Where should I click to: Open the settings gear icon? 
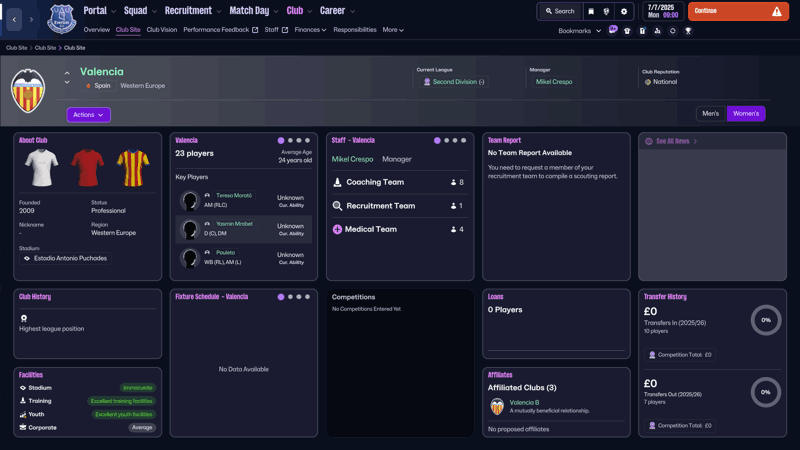coord(624,11)
